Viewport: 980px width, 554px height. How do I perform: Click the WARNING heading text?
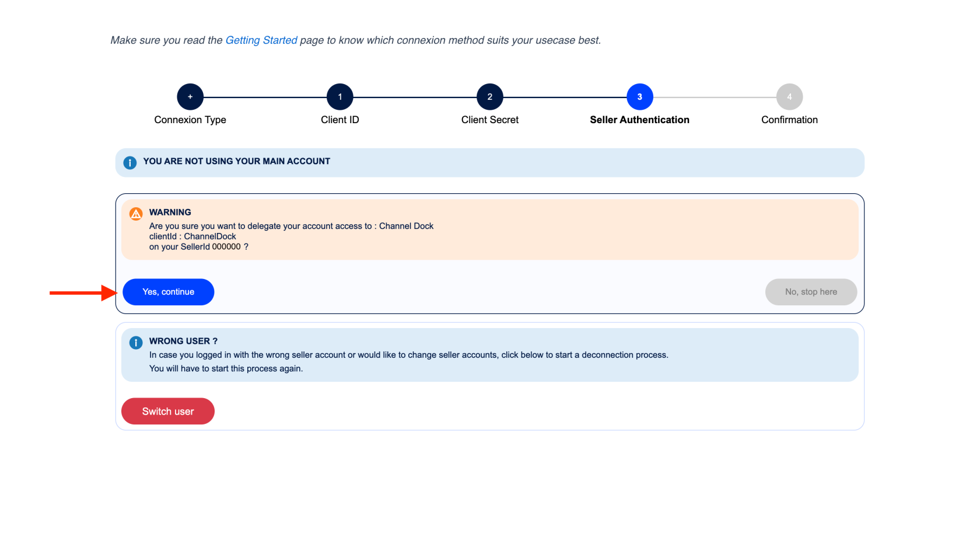pos(170,212)
